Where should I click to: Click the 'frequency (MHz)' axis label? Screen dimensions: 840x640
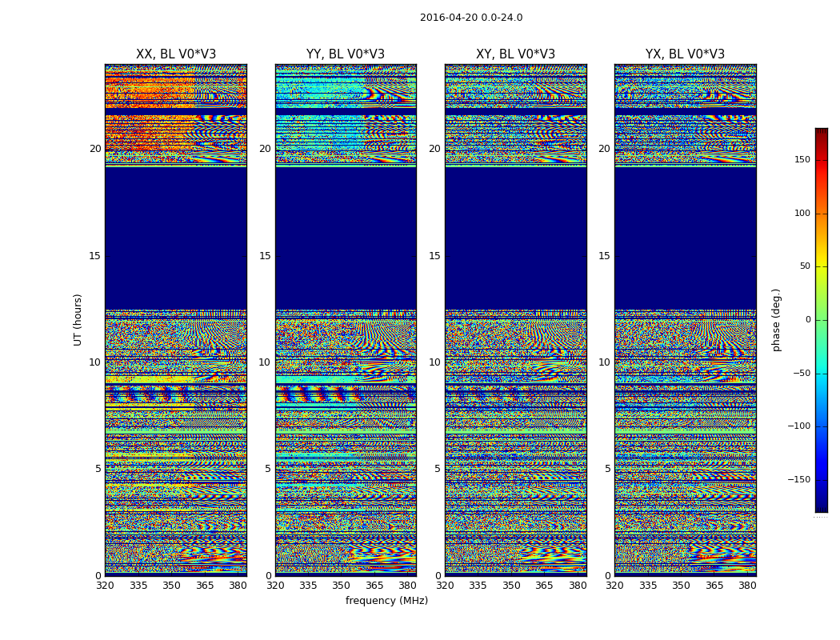click(386, 600)
